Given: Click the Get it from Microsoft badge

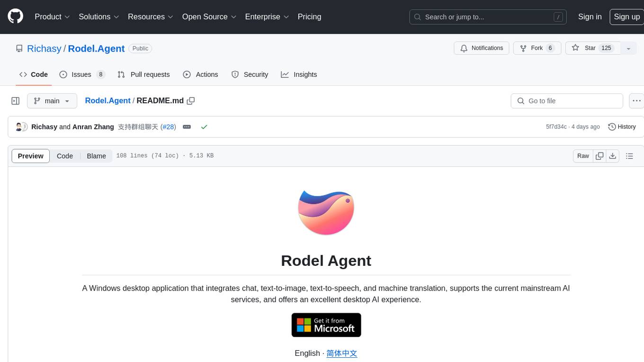Looking at the screenshot, I should point(326,325).
